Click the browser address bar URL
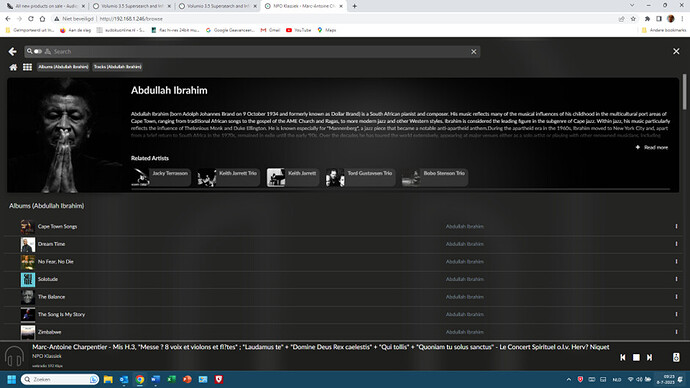This screenshot has width=690, height=388. tap(131, 19)
